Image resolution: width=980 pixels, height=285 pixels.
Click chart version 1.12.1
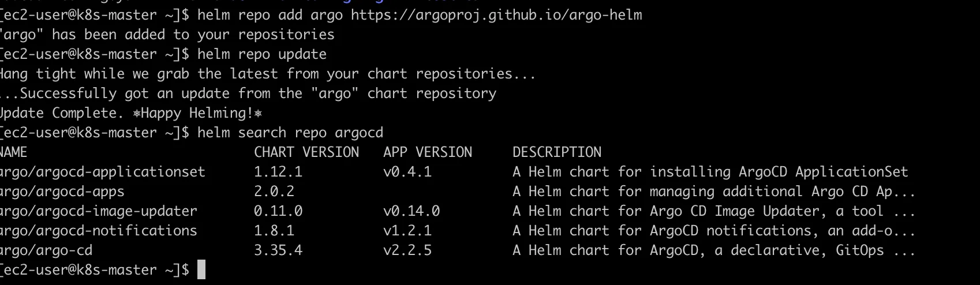coord(278,172)
